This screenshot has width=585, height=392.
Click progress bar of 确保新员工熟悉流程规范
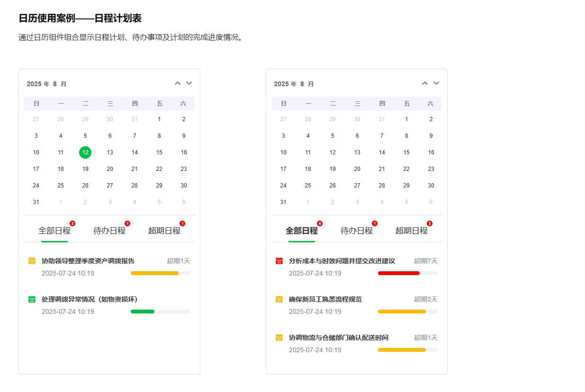click(x=408, y=312)
